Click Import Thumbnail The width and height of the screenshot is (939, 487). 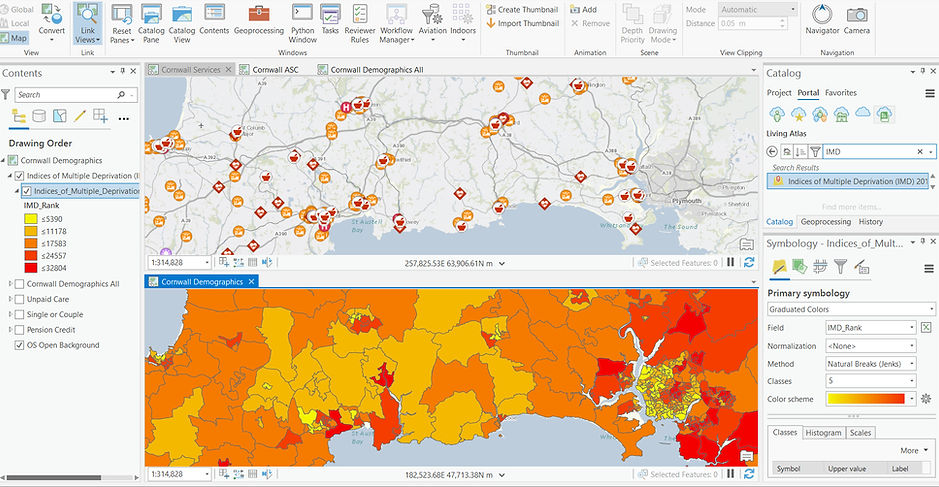(522, 23)
